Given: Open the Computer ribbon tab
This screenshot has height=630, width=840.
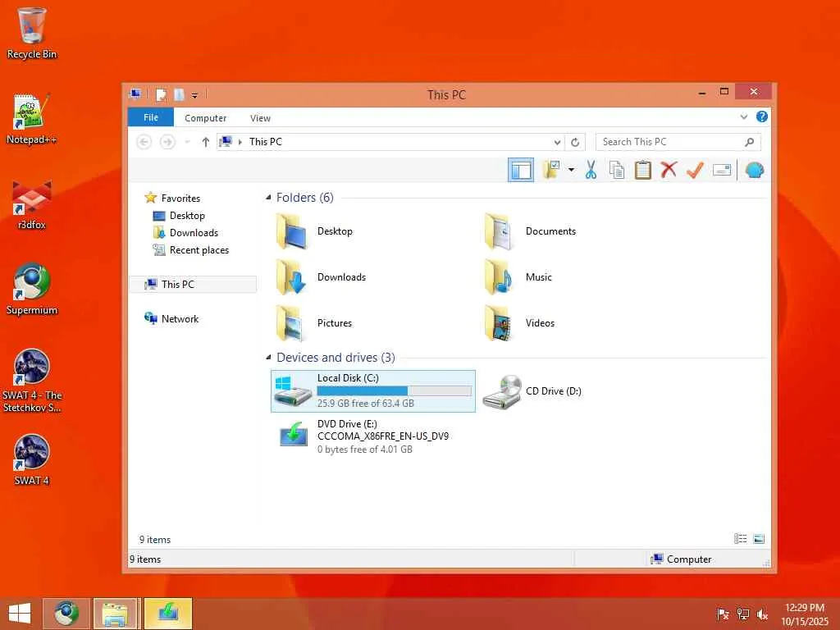Looking at the screenshot, I should pos(205,118).
